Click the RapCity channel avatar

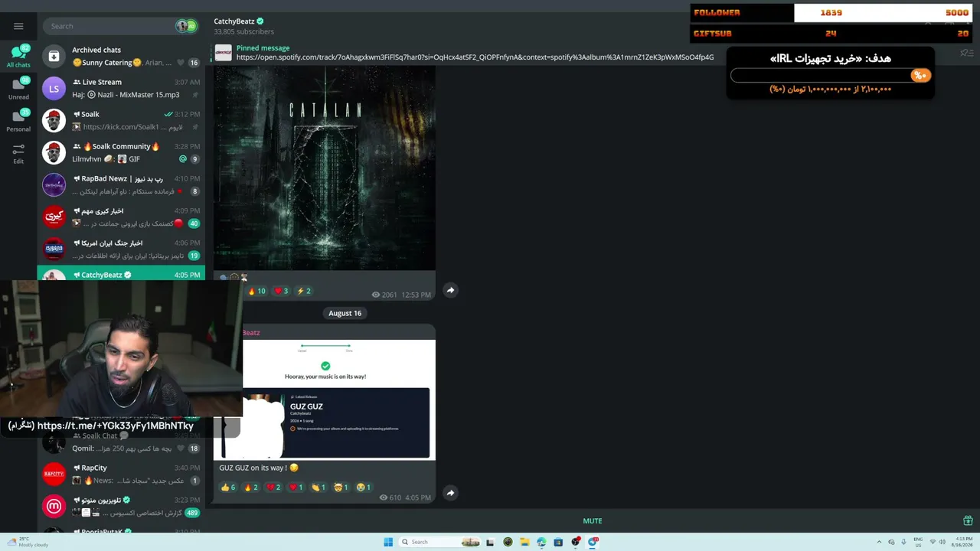[x=54, y=474]
